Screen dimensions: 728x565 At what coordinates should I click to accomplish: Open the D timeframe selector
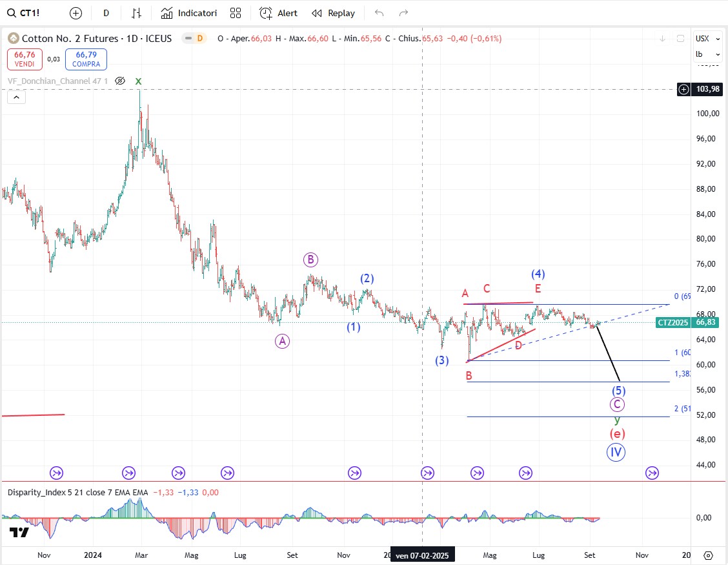[x=106, y=13]
